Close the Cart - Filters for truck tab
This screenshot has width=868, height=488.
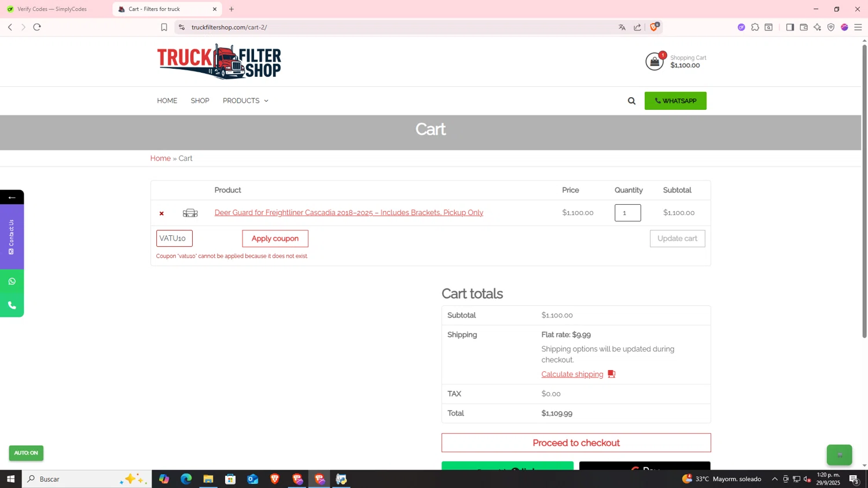pyautogui.click(x=215, y=9)
